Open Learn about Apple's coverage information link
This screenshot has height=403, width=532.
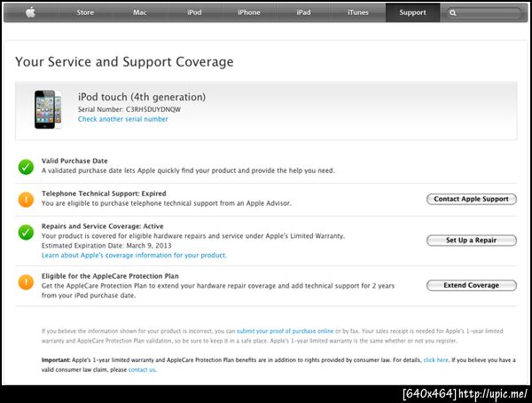tap(134, 255)
